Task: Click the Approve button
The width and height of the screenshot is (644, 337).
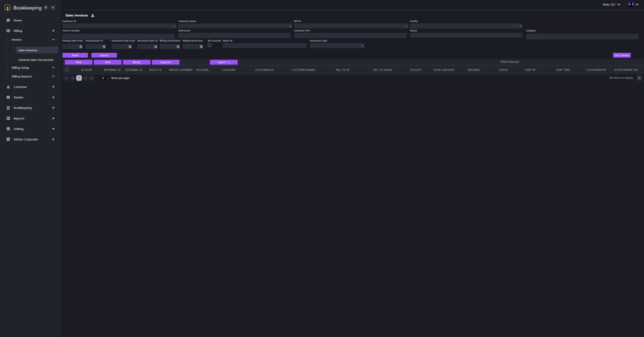Action: coord(166,62)
